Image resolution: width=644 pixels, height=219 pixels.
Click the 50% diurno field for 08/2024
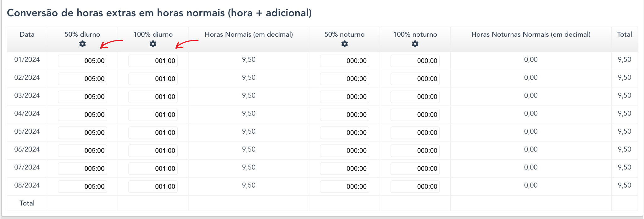[82, 186]
